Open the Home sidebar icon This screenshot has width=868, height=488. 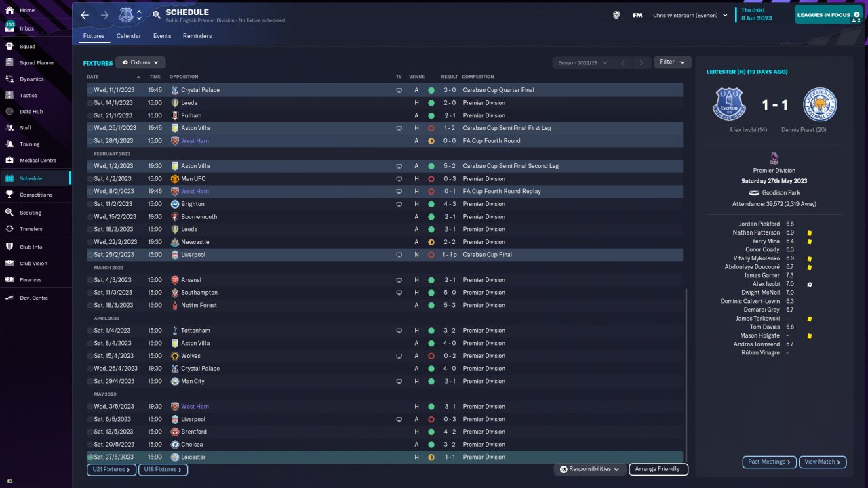click(9, 11)
